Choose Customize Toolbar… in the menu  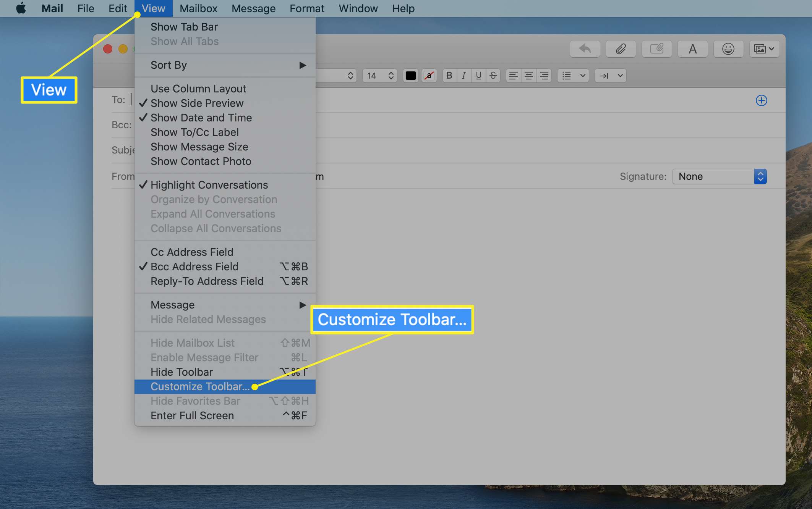point(225,386)
